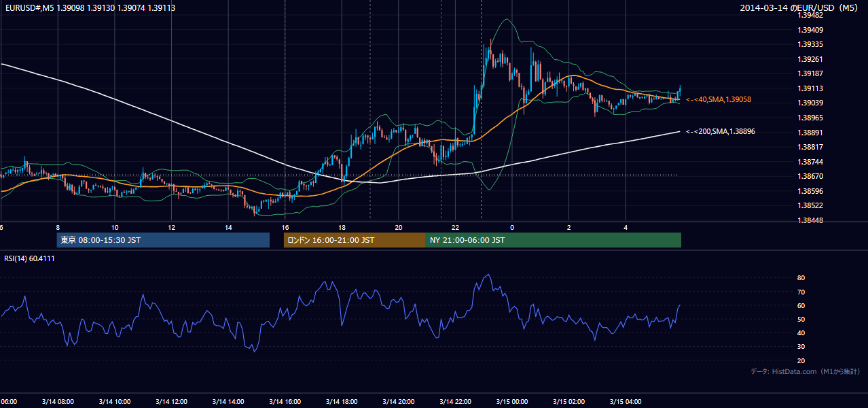The width and height of the screenshot is (868, 408).
Task: Click price axis value 1.38522
Action: coord(810,205)
